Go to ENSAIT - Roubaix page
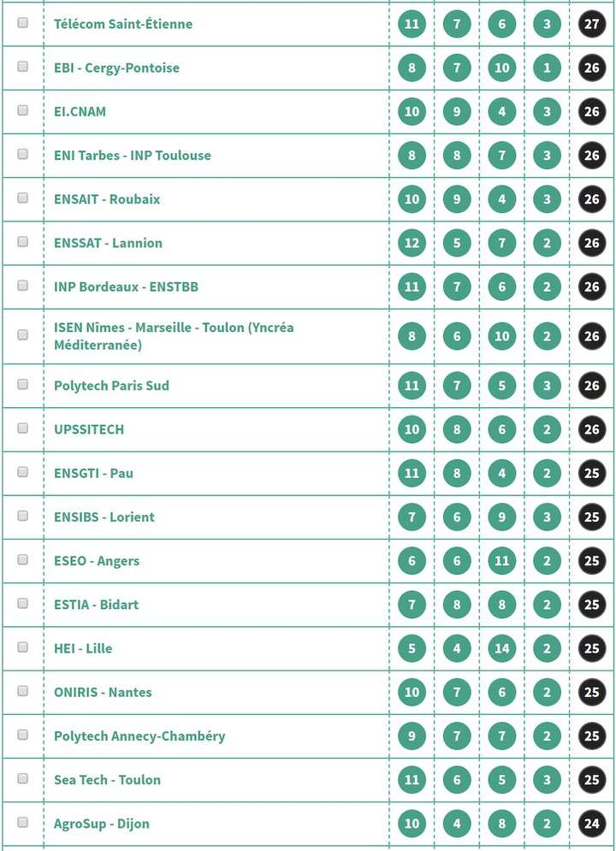Viewport: 616px width, 851px height. point(107,199)
